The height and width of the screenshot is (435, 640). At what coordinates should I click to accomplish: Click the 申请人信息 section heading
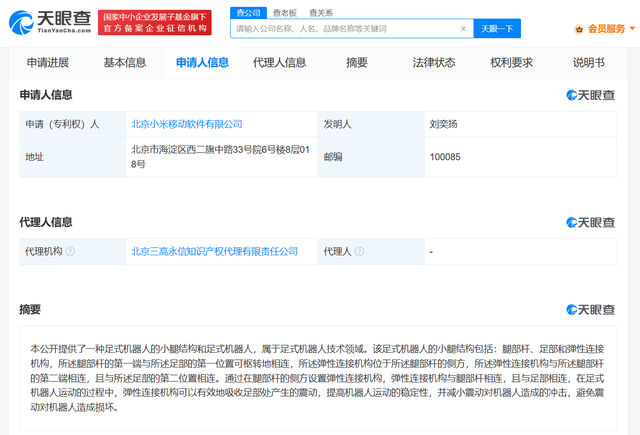point(46,95)
